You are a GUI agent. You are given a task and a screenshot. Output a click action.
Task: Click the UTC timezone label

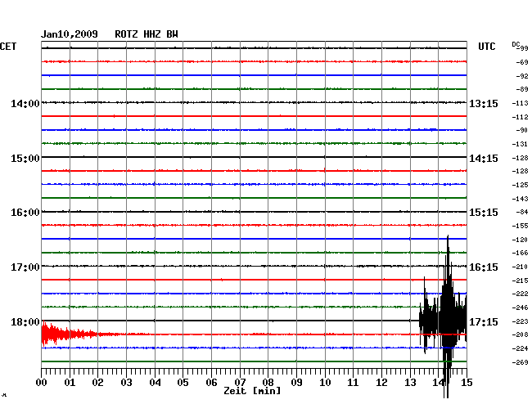click(486, 47)
